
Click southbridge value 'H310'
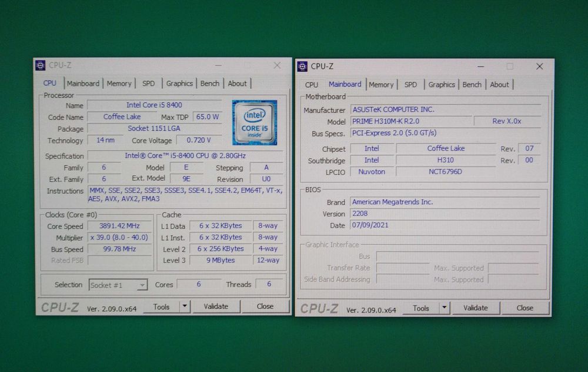coord(446,160)
